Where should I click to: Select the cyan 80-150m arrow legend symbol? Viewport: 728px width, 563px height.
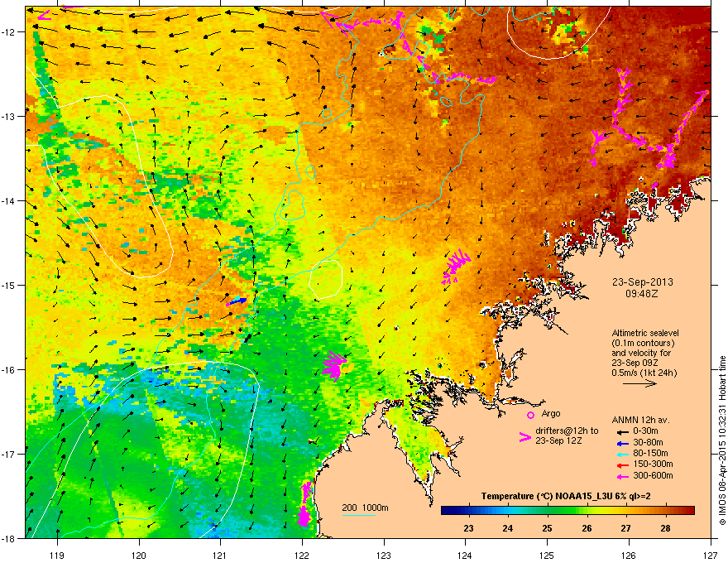(x=623, y=454)
